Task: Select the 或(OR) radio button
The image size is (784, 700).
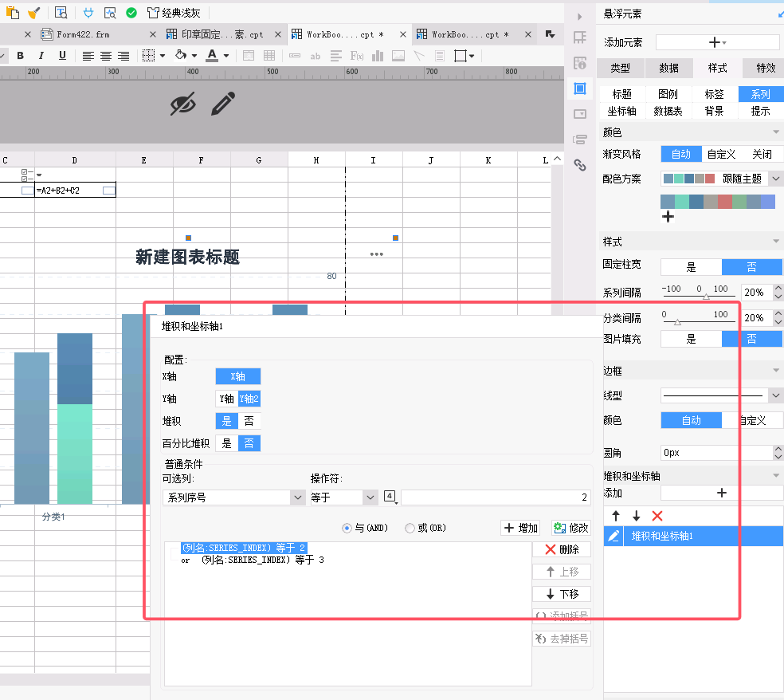Action: coord(410,528)
